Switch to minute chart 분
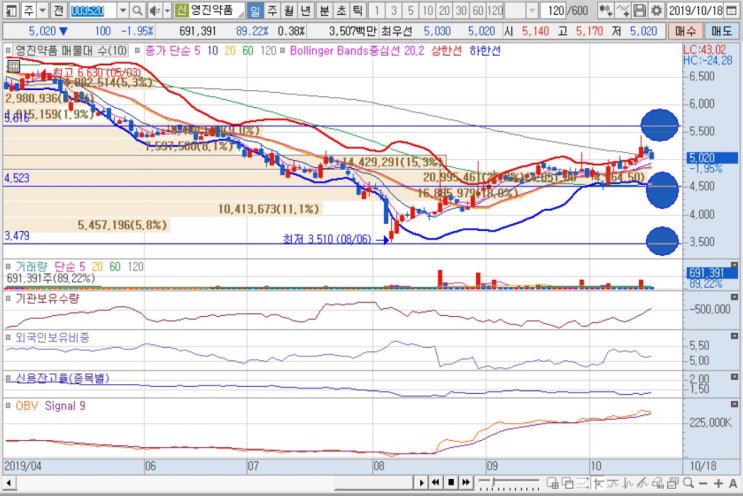This screenshot has width=743, height=496. [325, 10]
